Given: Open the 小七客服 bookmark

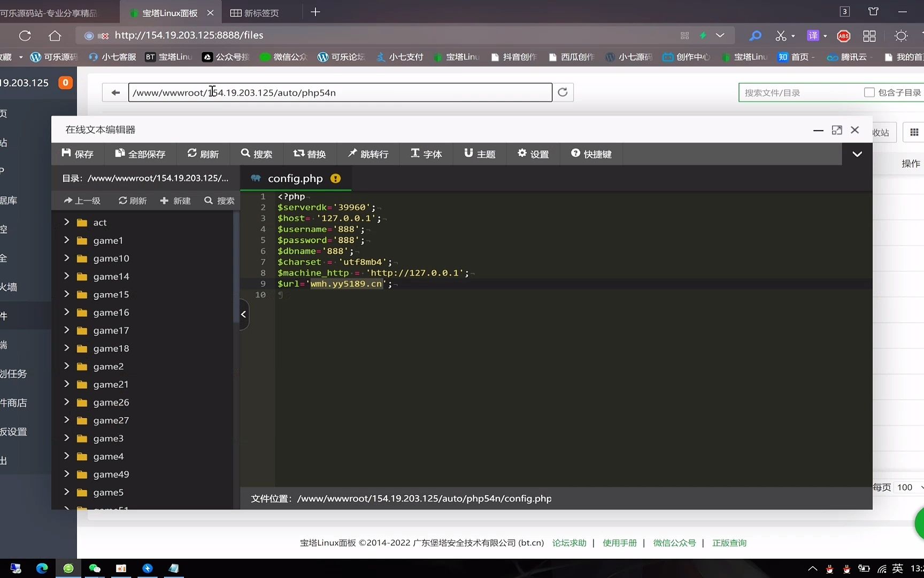Looking at the screenshot, I should coord(112,57).
